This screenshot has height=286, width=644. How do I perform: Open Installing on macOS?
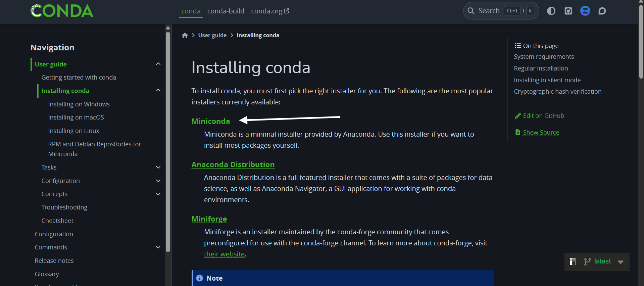pyautogui.click(x=76, y=117)
